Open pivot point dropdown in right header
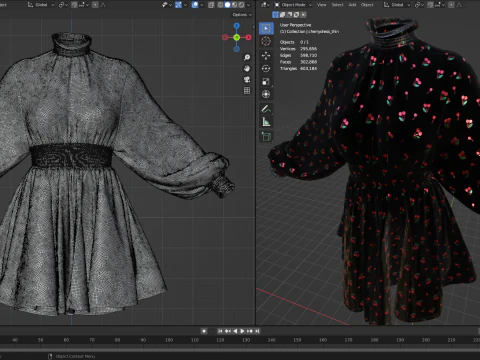The image size is (480, 360). click(x=419, y=5)
